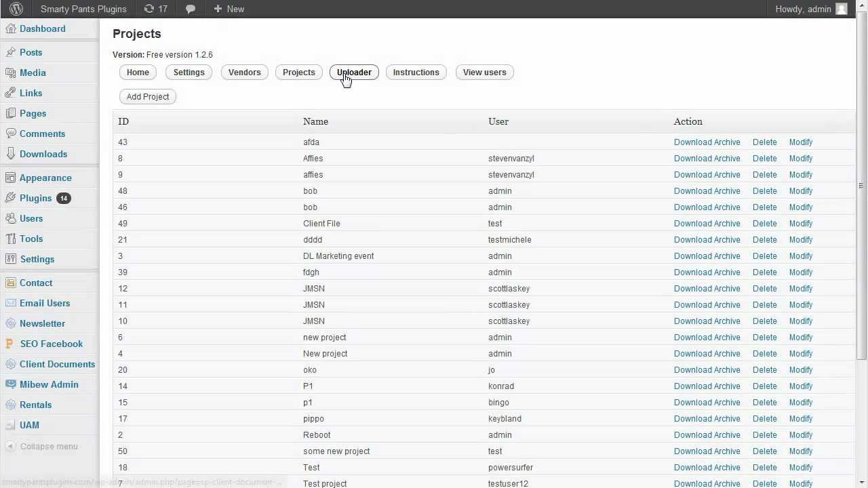Click the Email Users envelope icon
Screen dimensions: 868x488
tap(10, 303)
